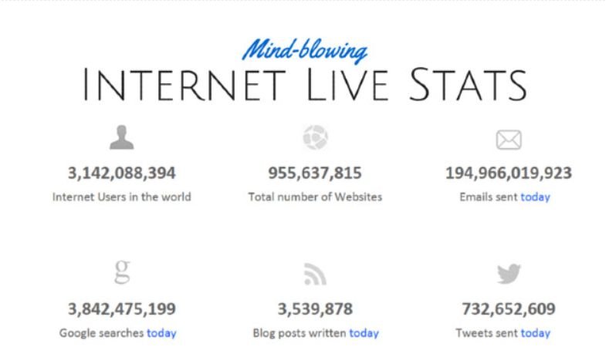This screenshot has height=364, width=609.
Task: Open the 'today' link after Google searches
Action: pyautogui.click(x=161, y=333)
